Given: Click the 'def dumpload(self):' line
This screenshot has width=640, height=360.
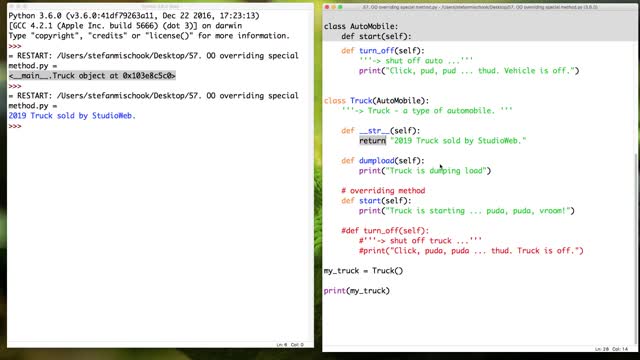Looking at the screenshot, I should [x=383, y=160].
